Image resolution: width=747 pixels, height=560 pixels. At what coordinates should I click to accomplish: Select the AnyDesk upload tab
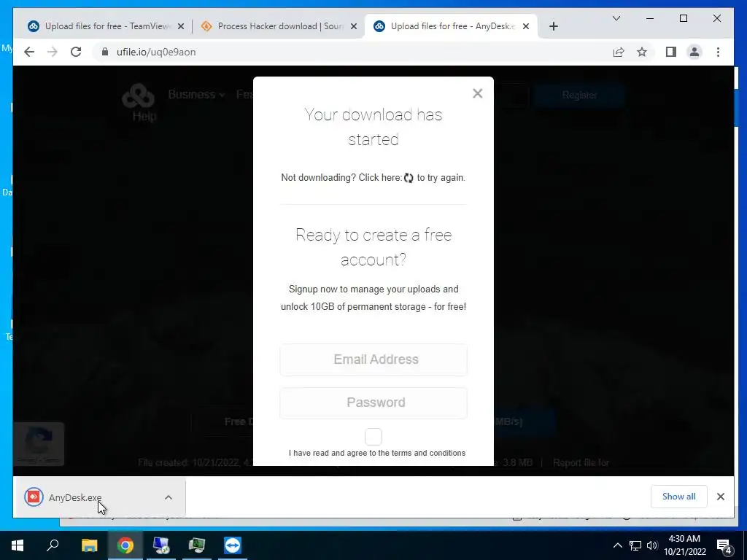click(451, 26)
